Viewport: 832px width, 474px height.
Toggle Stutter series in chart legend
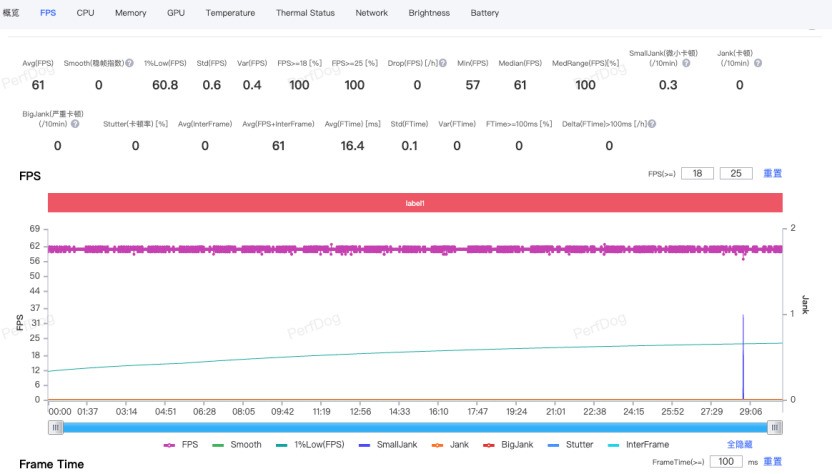click(565, 444)
